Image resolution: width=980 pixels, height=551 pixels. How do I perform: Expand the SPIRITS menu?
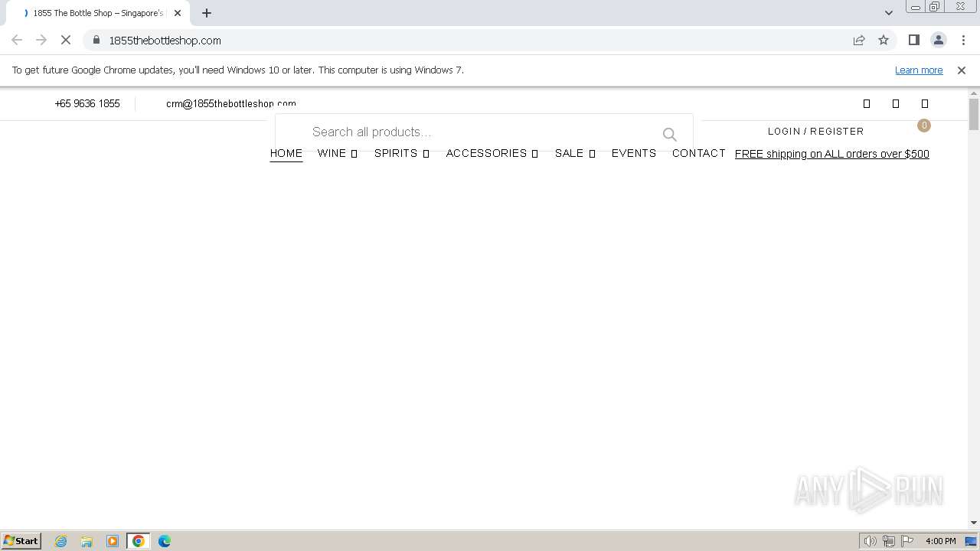point(402,153)
